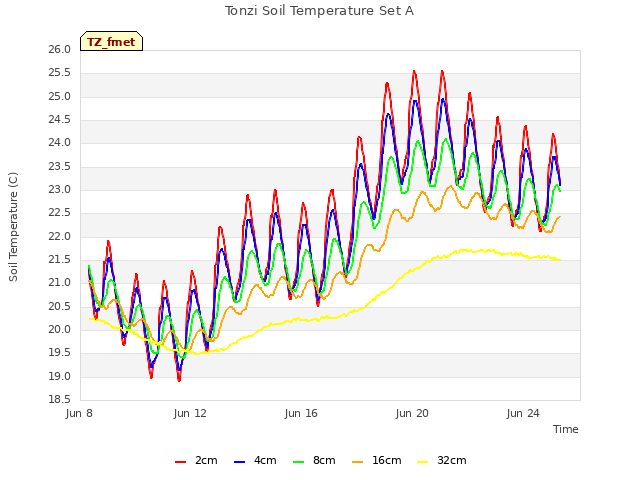This screenshot has width=640, height=480.
Task: Click the 22.0 y-axis tick label
Action: pos(60,237)
